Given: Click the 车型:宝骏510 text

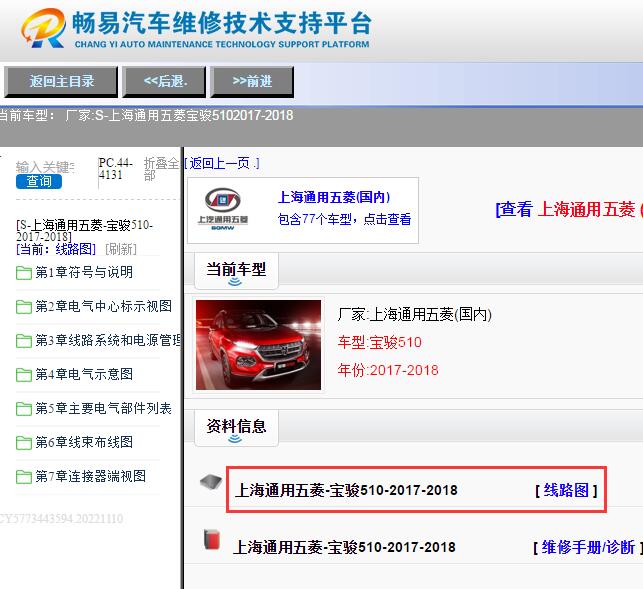Looking at the screenshot, I should coord(379,342).
